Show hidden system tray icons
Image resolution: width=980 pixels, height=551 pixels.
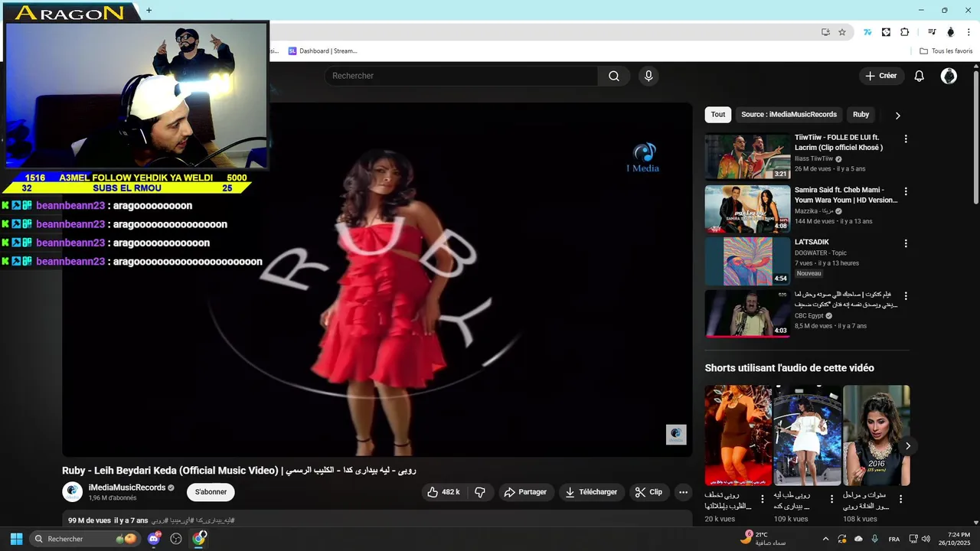(825, 539)
